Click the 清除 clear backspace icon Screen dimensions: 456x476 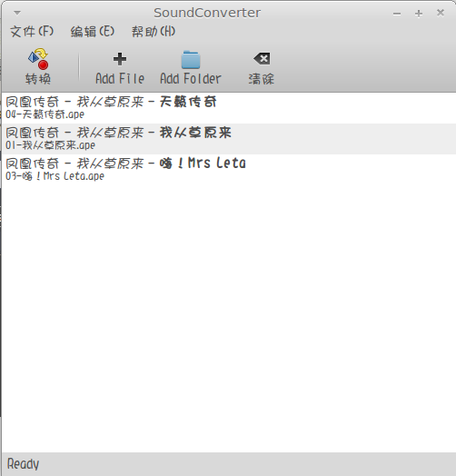[262, 58]
